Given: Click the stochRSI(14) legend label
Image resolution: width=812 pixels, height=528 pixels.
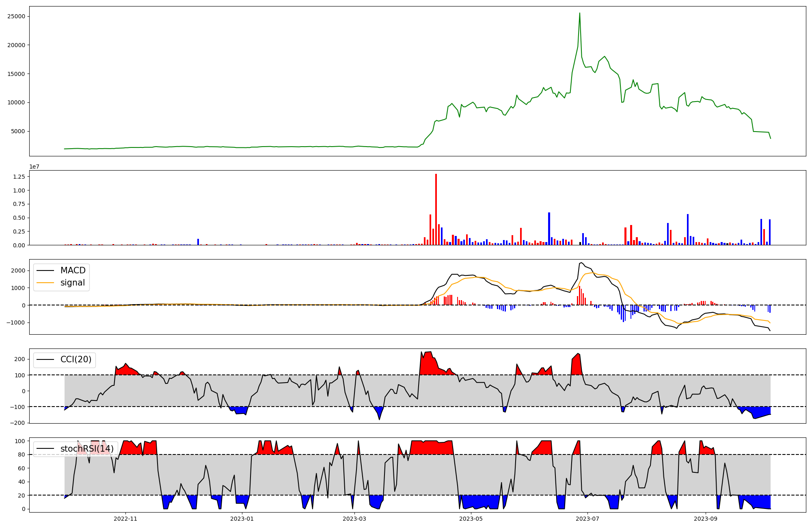Looking at the screenshot, I should point(87,449).
